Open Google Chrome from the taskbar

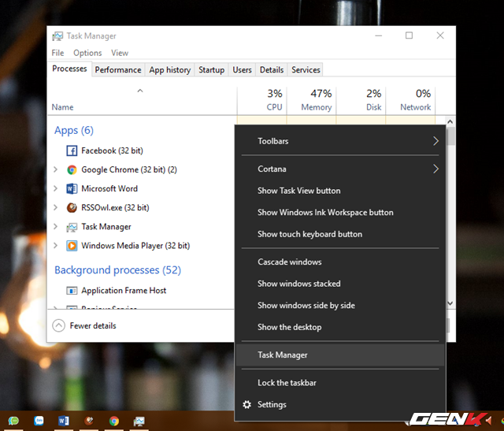tap(113, 421)
